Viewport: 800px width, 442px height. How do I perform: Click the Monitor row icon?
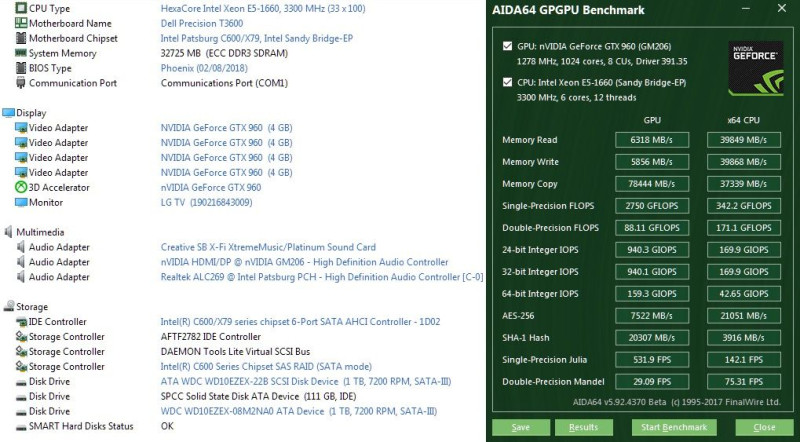click(x=21, y=202)
